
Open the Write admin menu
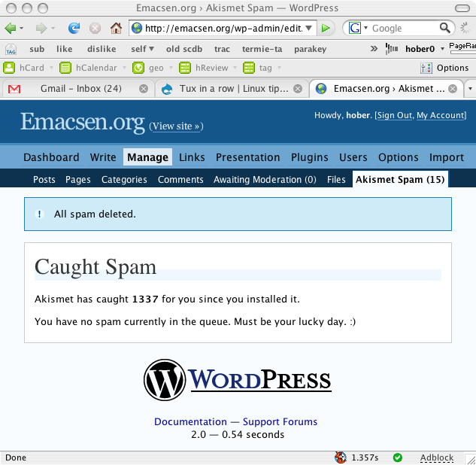103,157
